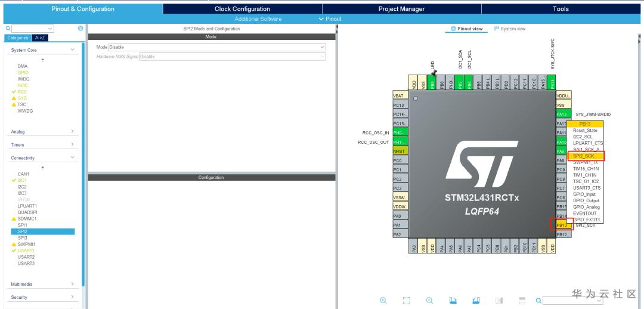This screenshot has height=309, width=644.
Task: Fit the chip view to the window
Action: pos(407,301)
